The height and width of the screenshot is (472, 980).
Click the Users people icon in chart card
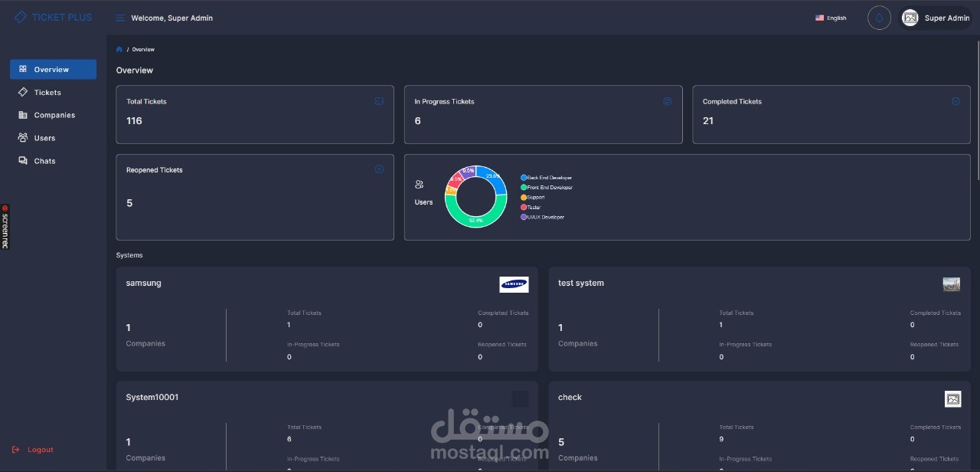click(x=419, y=184)
